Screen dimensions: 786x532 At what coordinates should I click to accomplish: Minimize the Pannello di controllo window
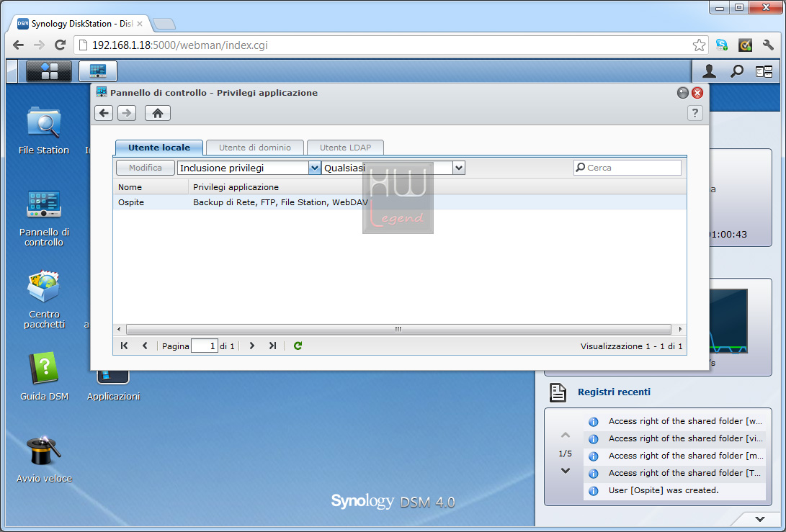click(x=683, y=93)
